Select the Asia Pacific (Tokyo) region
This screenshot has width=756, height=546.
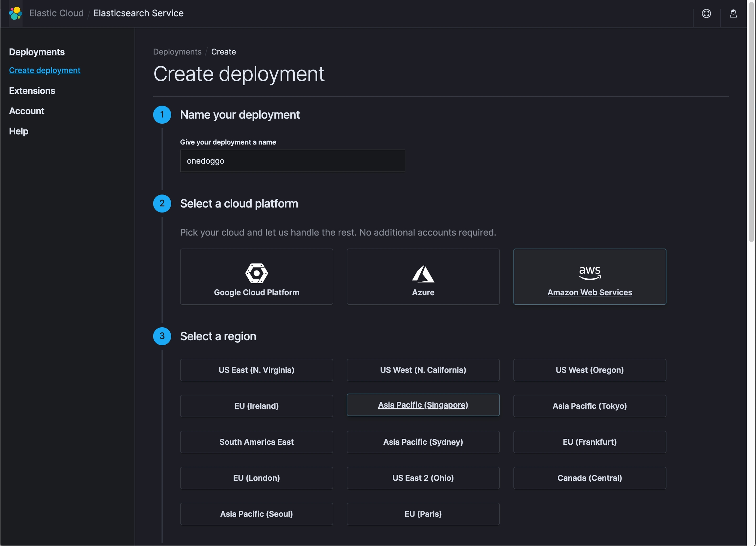[589, 406]
